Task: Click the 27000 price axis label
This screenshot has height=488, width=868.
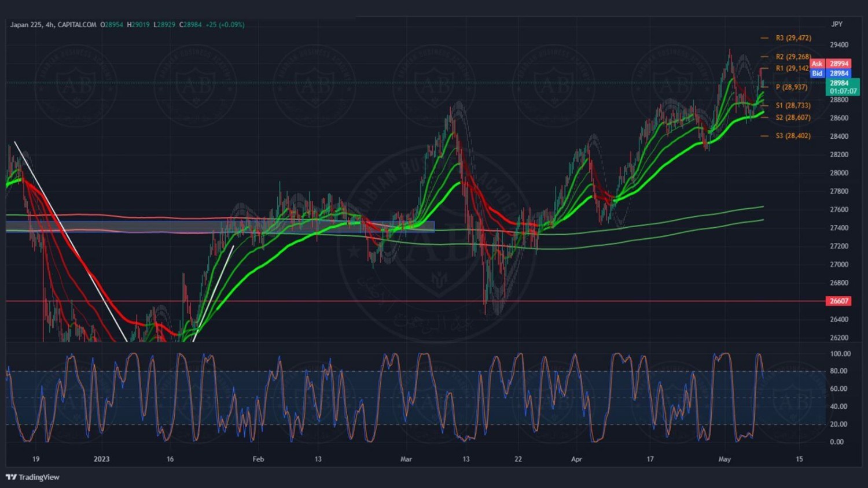Action: [839, 265]
